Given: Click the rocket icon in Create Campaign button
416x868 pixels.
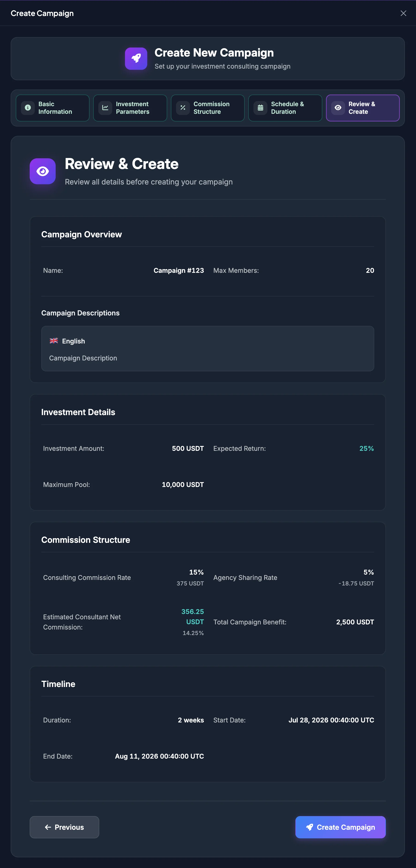Looking at the screenshot, I should pos(310,827).
